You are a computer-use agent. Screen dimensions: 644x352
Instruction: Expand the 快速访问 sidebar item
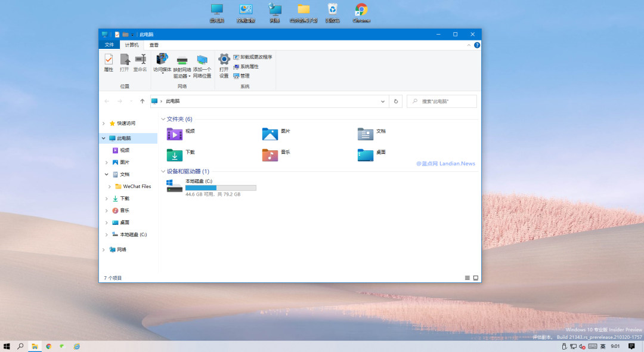104,122
